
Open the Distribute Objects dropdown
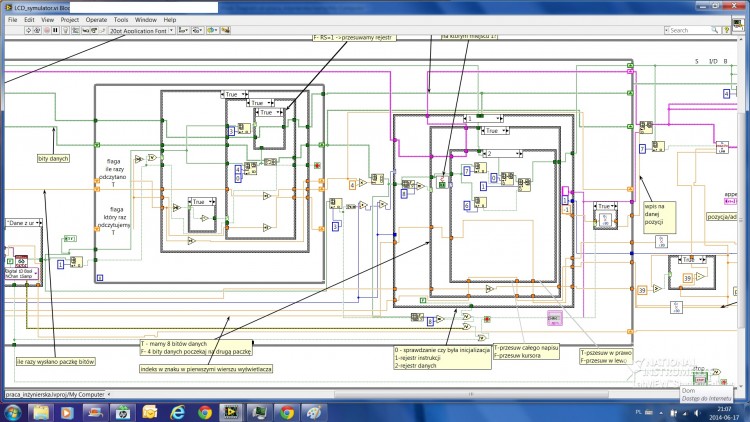[x=197, y=30]
